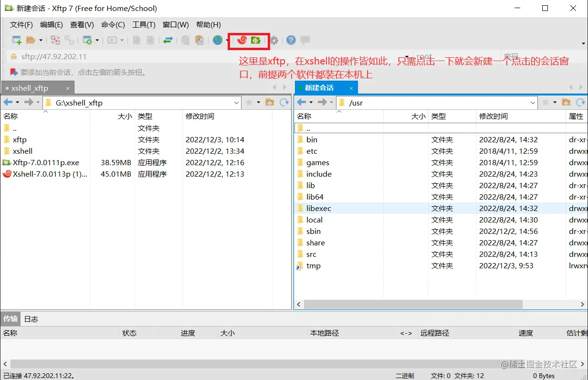Select the Xftp-7.0.0111p.exe file

point(45,162)
